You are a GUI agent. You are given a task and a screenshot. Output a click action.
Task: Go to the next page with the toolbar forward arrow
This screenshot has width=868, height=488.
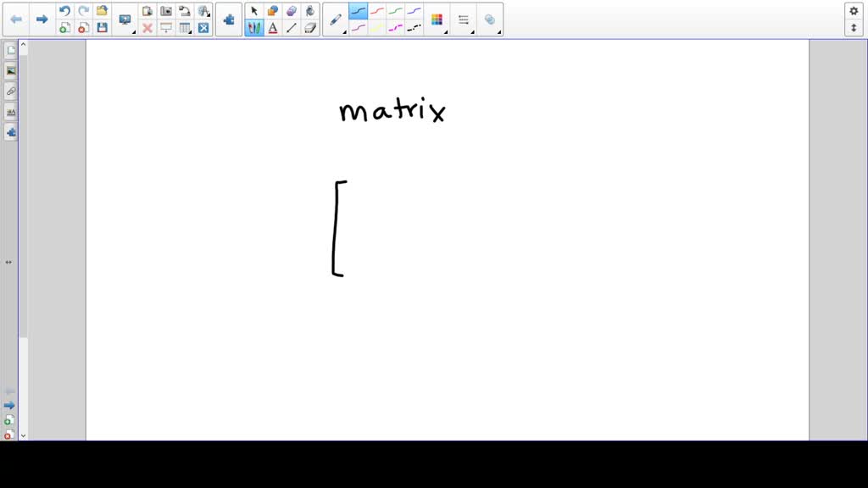(x=42, y=19)
